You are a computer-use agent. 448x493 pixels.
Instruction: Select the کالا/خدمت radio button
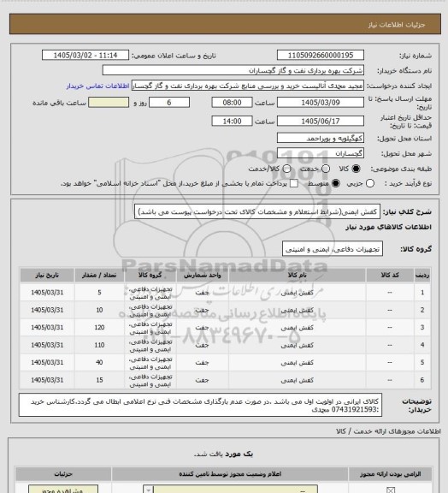pos(286,169)
